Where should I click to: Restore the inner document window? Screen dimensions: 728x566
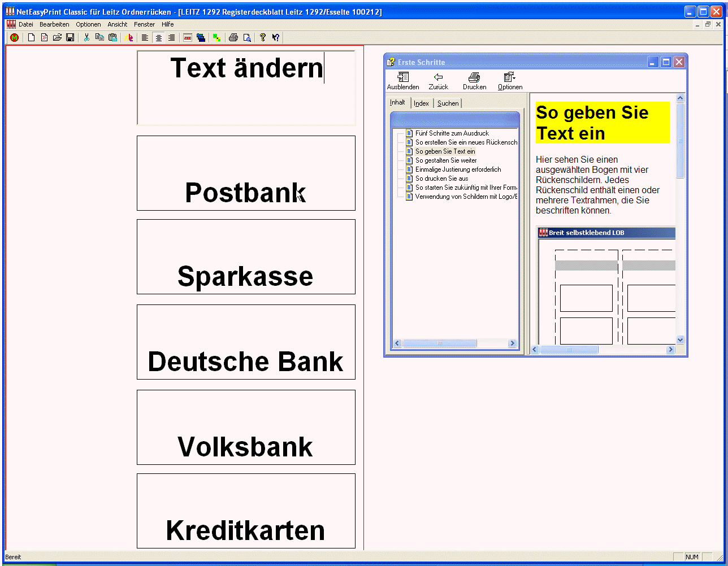708,24
